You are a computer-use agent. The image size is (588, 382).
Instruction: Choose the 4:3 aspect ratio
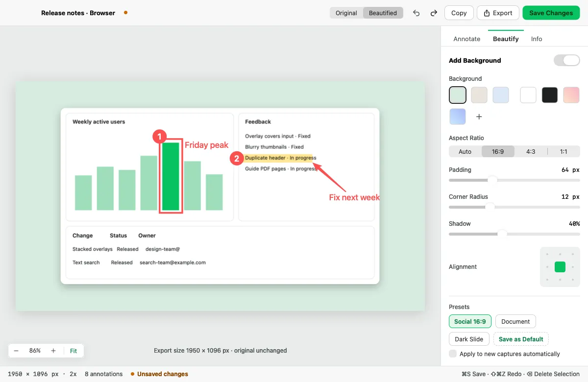531,151
